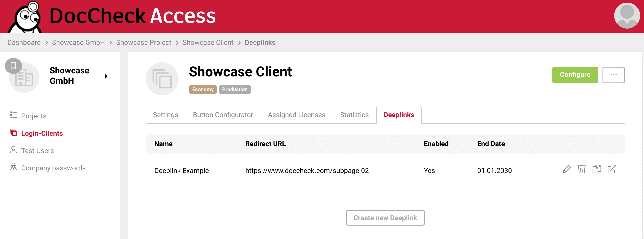The width and height of the screenshot is (644, 239).
Task: Open Deeplink Example in new window icon
Action: click(x=612, y=170)
